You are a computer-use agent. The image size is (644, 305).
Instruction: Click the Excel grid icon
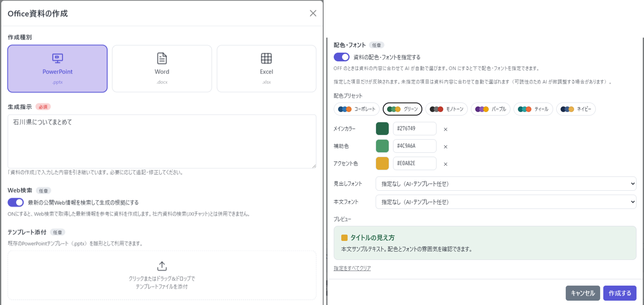pos(266,58)
